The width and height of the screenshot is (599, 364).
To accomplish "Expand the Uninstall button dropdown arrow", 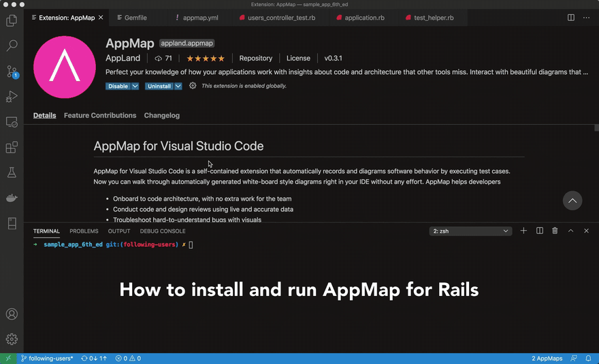I will pyautogui.click(x=178, y=86).
